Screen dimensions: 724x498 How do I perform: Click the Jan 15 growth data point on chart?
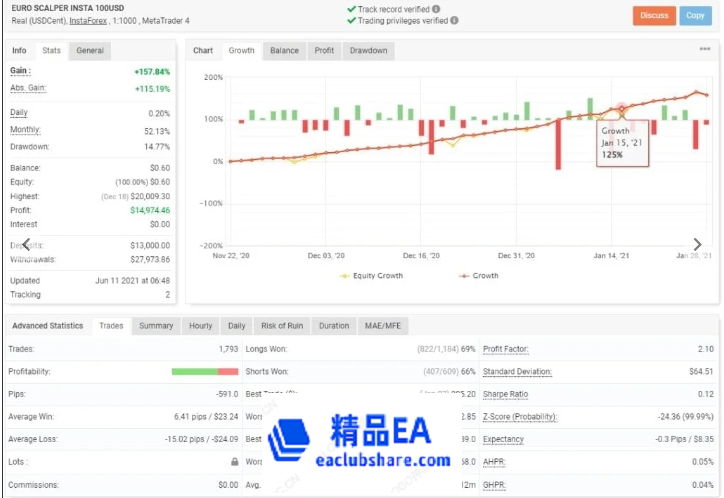621,108
